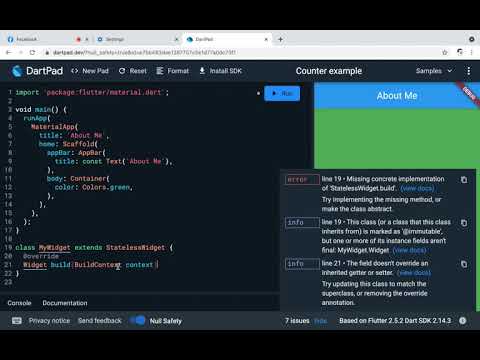480x360 pixels.
Task: Open the vertical more options menu
Action: tap(469, 71)
